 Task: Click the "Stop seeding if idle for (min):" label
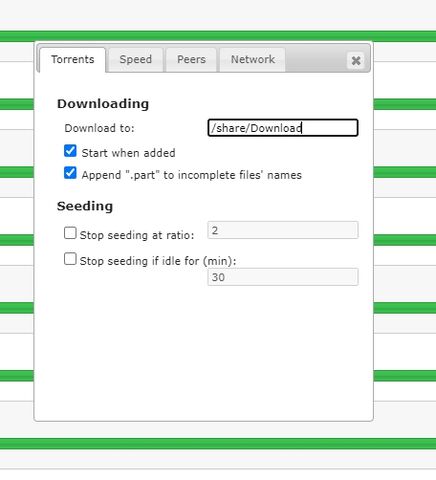(158, 261)
